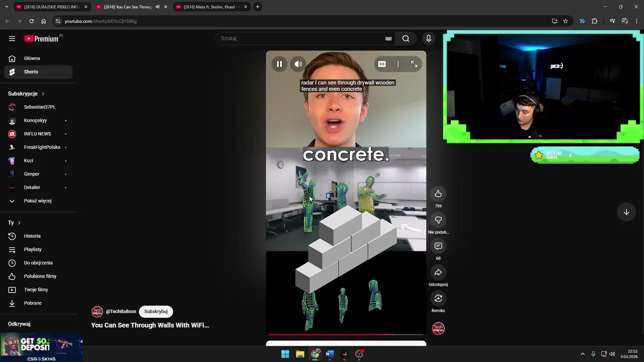
Task: Expand the Subskrypcje section
Action: click(26, 94)
